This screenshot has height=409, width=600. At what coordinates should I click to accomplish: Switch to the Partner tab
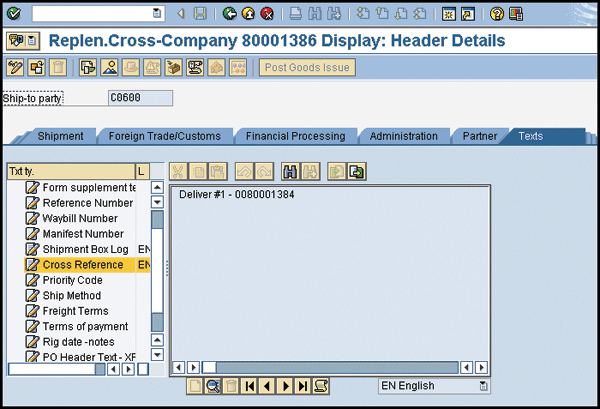coord(480,136)
